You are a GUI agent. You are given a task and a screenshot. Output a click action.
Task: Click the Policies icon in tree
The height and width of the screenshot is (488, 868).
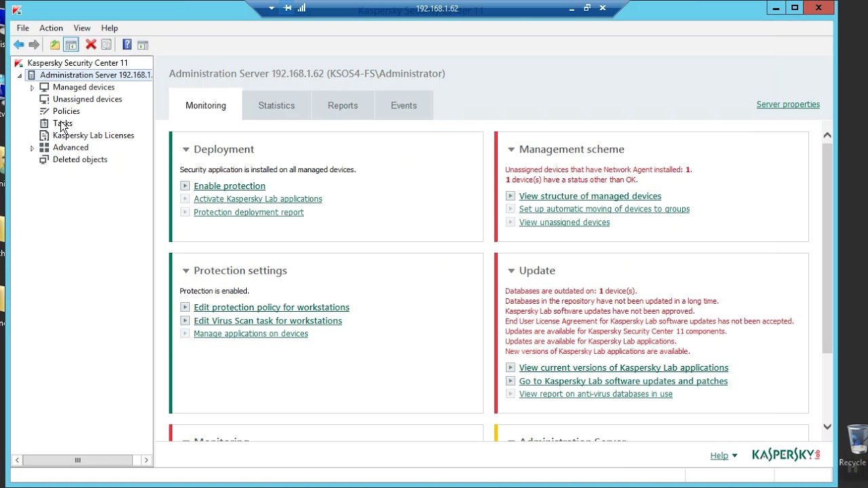coord(44,111)
